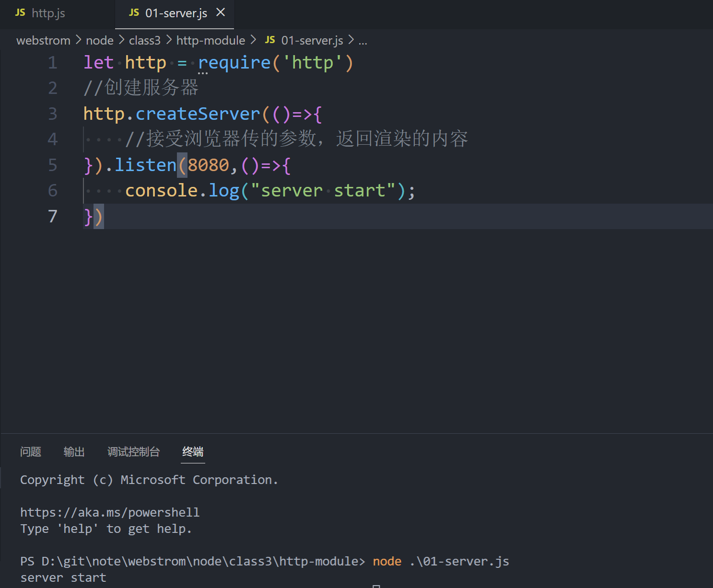Viewport: 713px width, 588px height.
Task: Close the 01-server.js tab
Action: (221, 12)
